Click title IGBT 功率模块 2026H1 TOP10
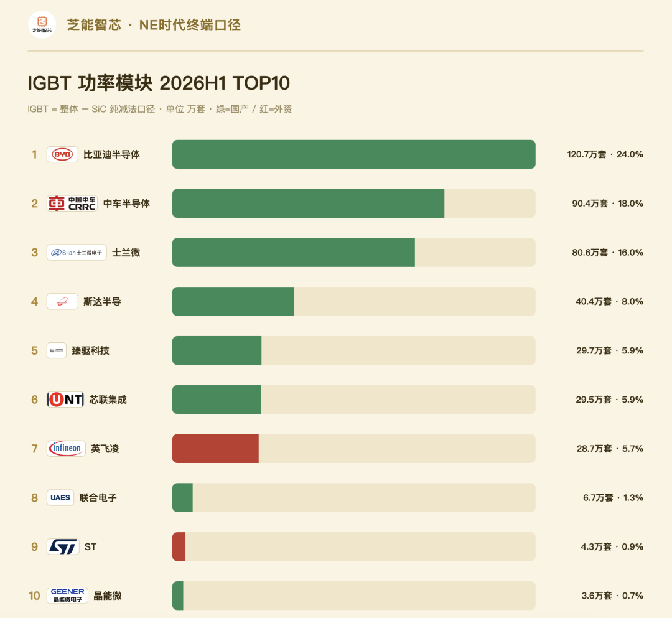Image resolution: width=672 pixels, height=618 pixels. tap(159, 83)
